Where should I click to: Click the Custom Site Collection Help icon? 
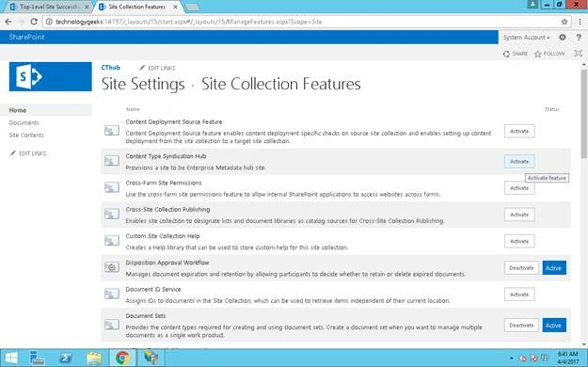click(x=112, y=241)
